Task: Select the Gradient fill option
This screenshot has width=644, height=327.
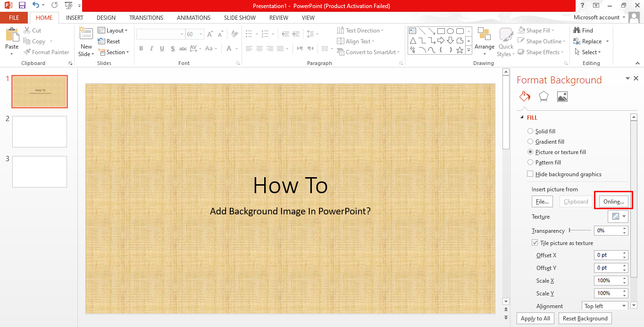Action: pyautogui.click(x=530, y=142)
